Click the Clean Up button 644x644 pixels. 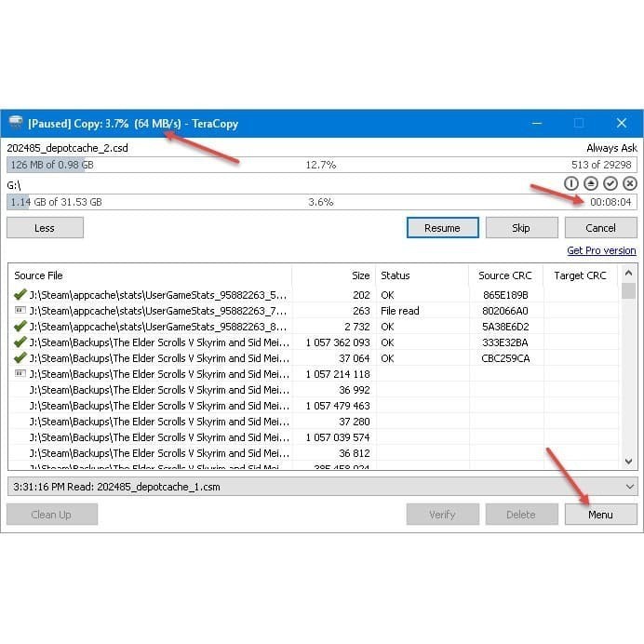coord(52,515)
